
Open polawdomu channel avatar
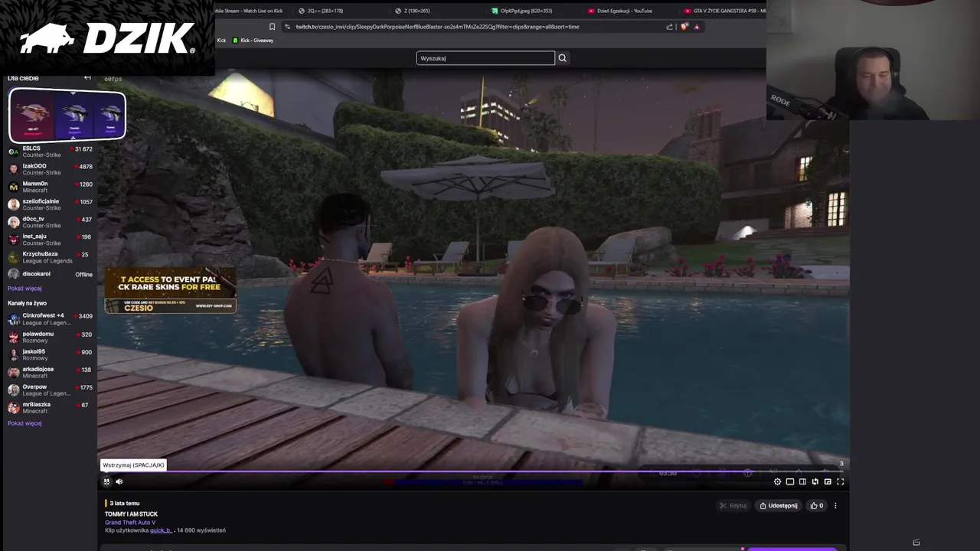pyautogui.click(x=13, y=337)
